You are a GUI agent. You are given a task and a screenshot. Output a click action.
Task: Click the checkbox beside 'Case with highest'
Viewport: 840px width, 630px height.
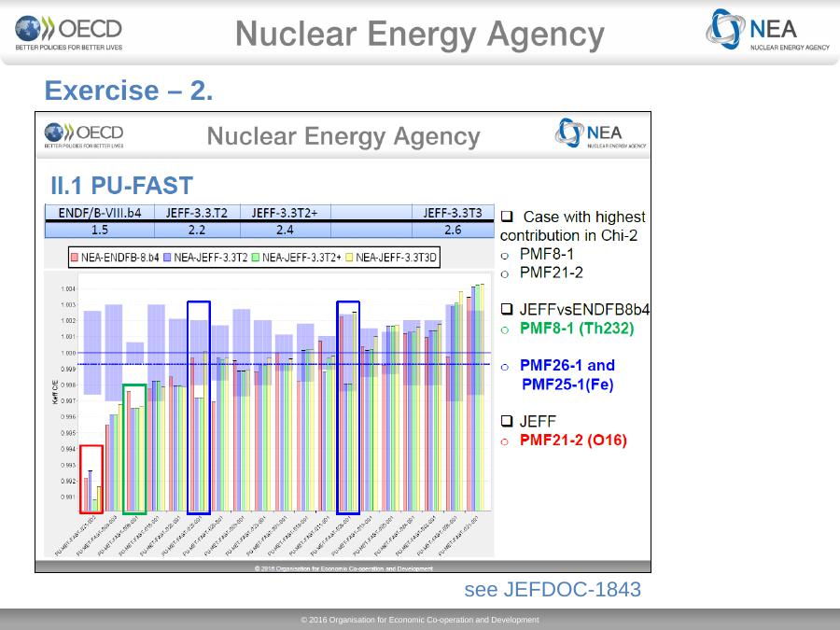click(507, 217)
